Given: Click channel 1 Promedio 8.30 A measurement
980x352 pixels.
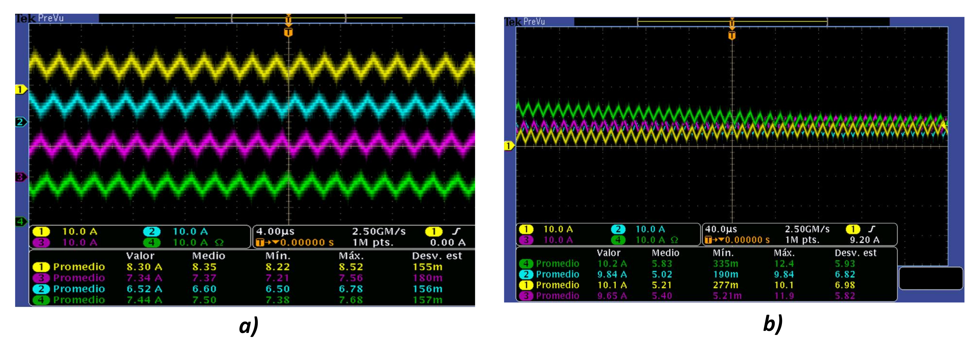Looking at the screenshot, I should tap(144, 267).
